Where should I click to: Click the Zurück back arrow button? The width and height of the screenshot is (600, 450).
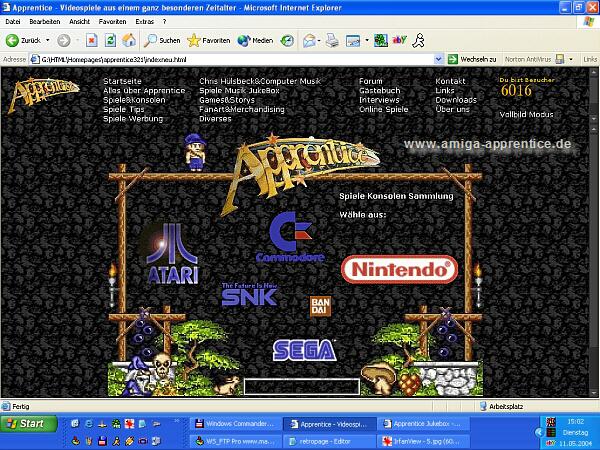tap(23, 40)
